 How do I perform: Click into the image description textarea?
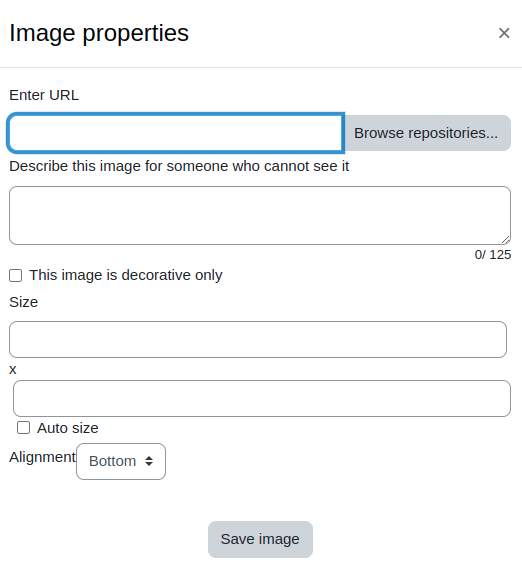click(x=260, y=215)
